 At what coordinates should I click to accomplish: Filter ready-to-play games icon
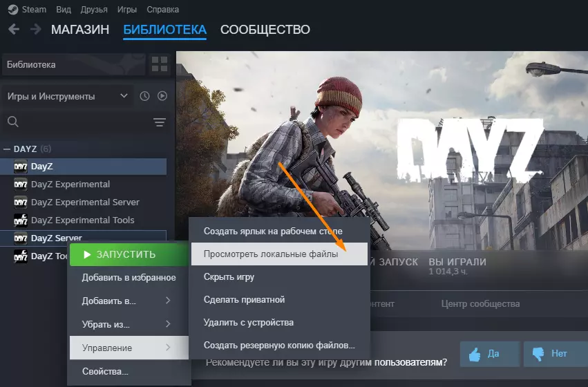click(x=162, y=96)
